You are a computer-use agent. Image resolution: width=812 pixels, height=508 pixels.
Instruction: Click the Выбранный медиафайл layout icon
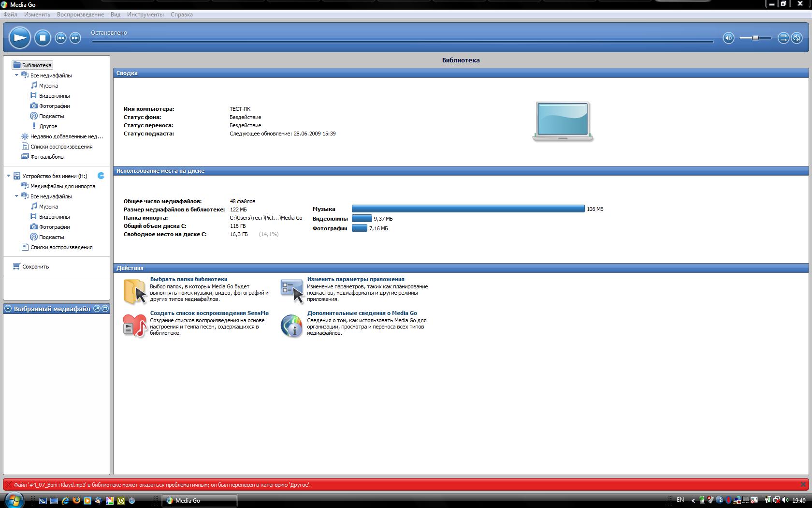point(105,309)
